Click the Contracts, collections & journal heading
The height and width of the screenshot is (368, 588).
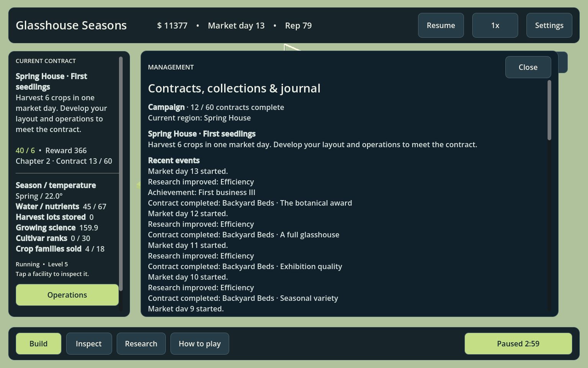click(x=234, y=89)
